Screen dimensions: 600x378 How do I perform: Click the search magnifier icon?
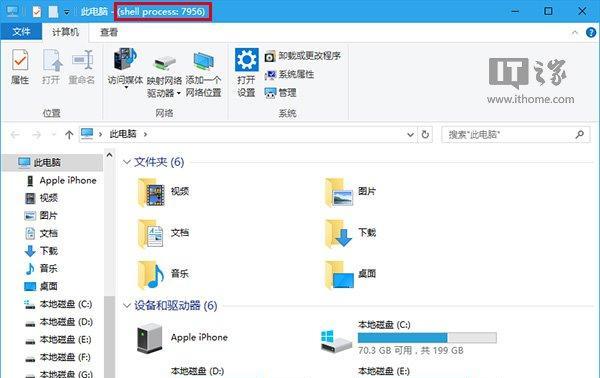coord(580,134)
